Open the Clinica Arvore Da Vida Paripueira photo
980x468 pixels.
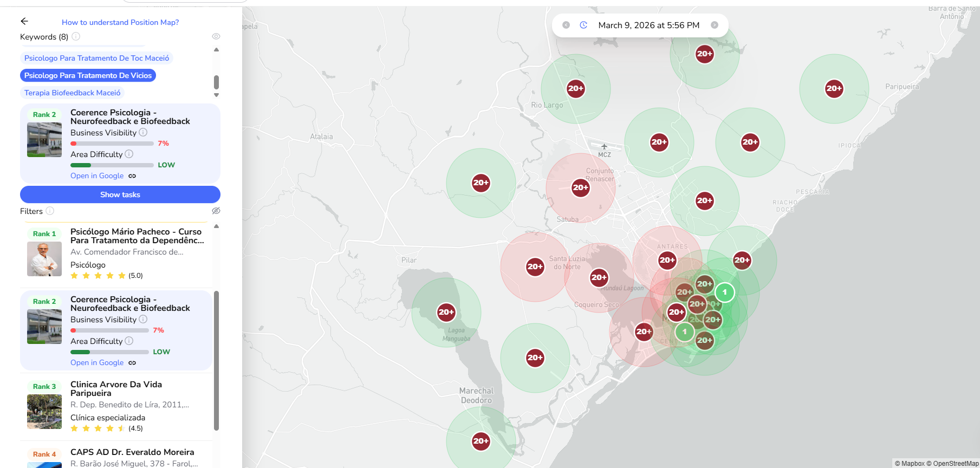[x=44, y=412]
